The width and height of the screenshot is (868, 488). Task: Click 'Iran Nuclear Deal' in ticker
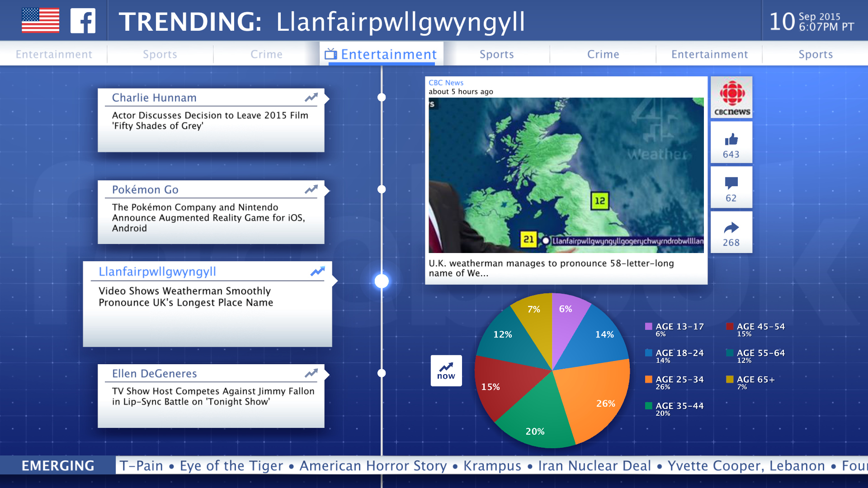[x=594, y=465]
